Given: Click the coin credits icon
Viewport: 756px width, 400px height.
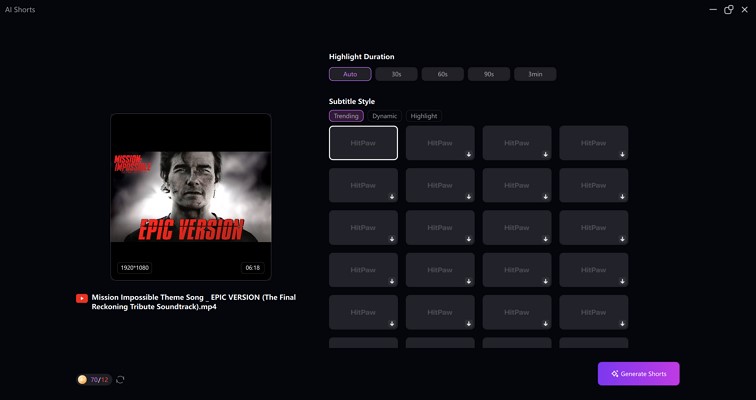Looking at the screenshot, I should (x=82, y=380).
